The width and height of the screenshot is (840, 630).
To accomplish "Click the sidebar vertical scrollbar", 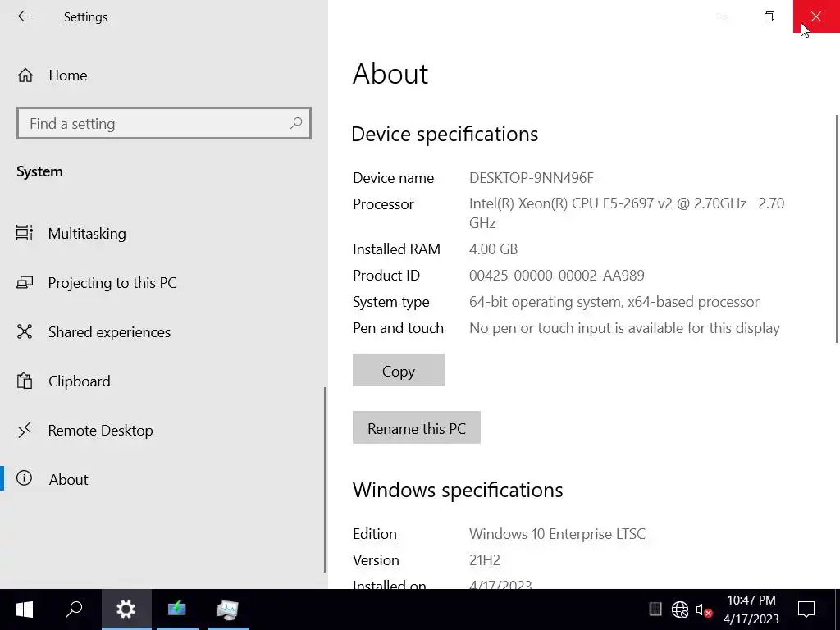I will tap(325, 479).
